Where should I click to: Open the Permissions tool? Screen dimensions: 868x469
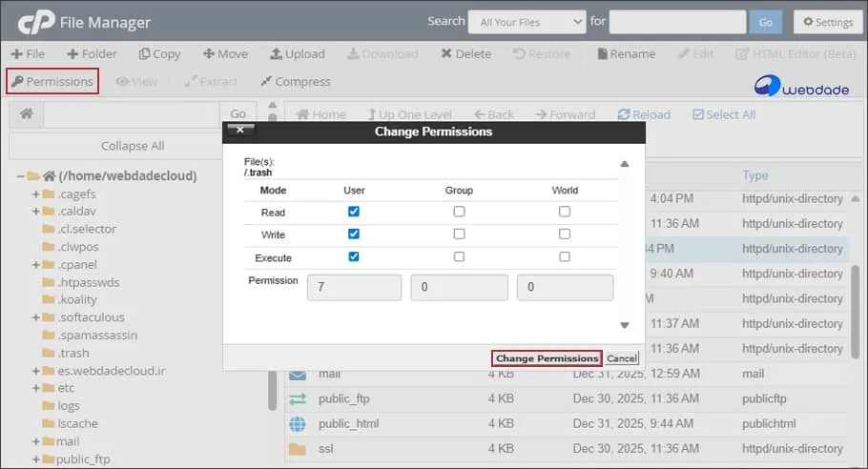[x=52, y=81]
